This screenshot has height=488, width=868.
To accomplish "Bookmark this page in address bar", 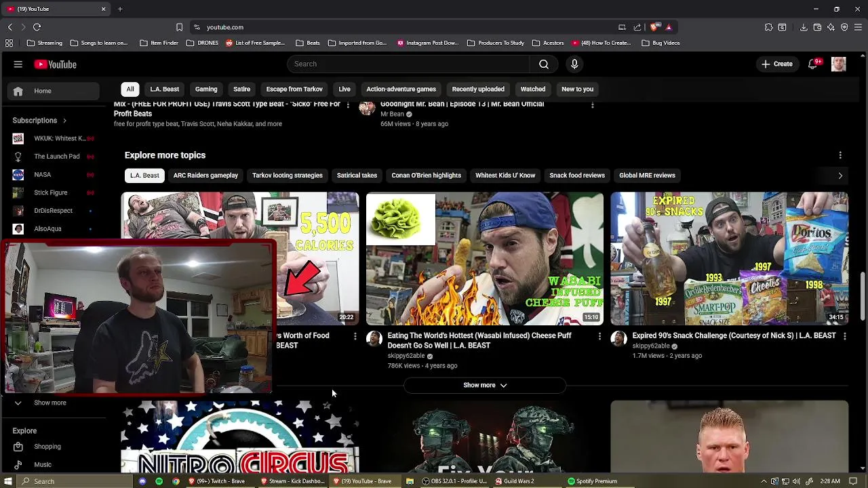I will click(x=179, y=27).
